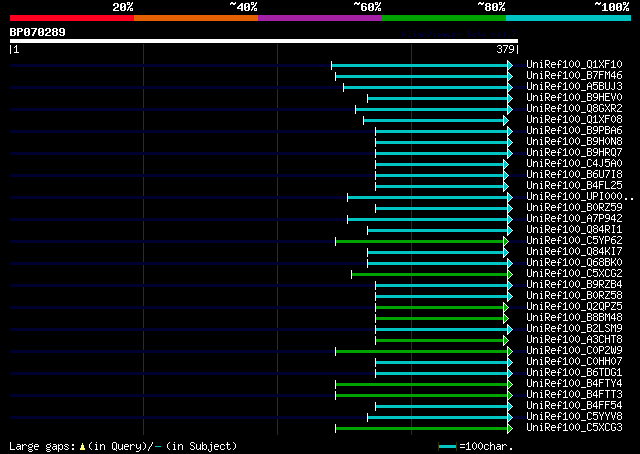Click the =100char. scale legend bar
640x454 pixels.
[447, 447]
